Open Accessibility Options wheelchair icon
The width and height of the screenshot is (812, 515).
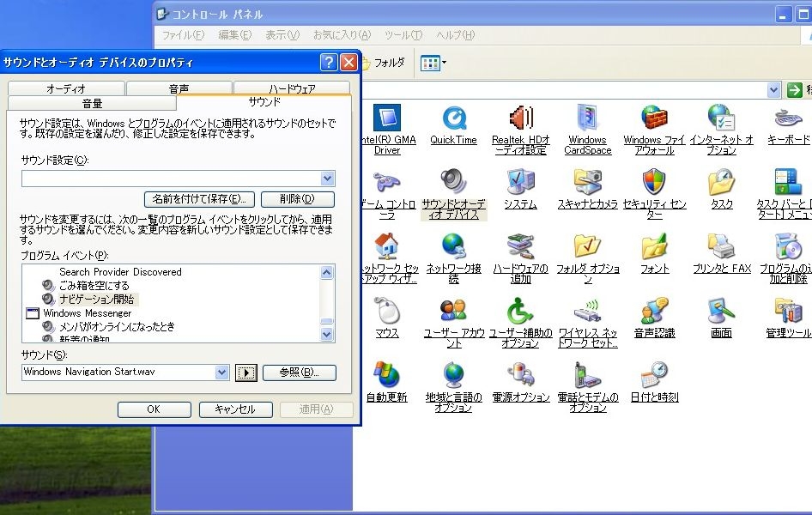520,311
